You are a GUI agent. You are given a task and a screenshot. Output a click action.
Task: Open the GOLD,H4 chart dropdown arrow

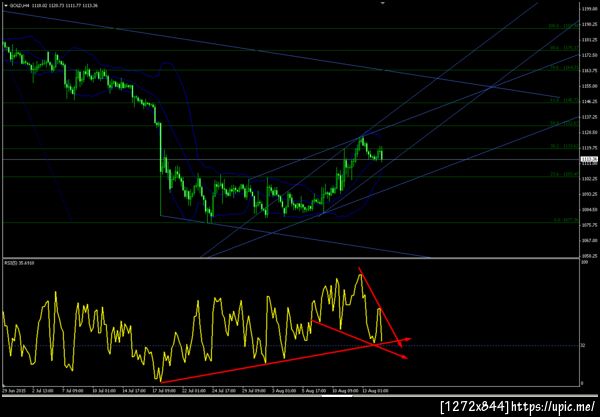click(6, 6)
